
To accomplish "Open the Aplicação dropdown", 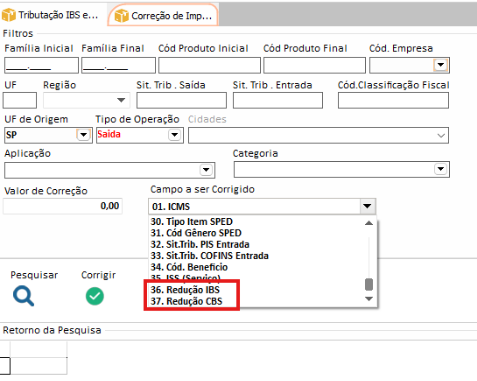I will point(206,170).
